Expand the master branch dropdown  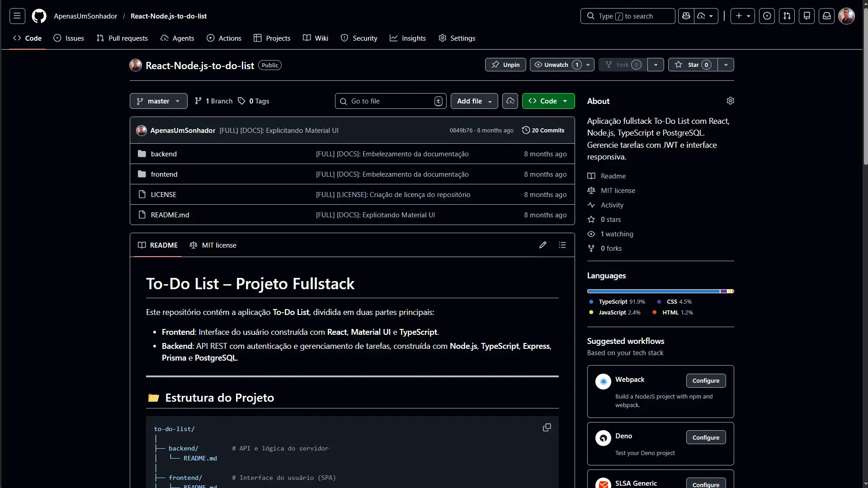158,101
